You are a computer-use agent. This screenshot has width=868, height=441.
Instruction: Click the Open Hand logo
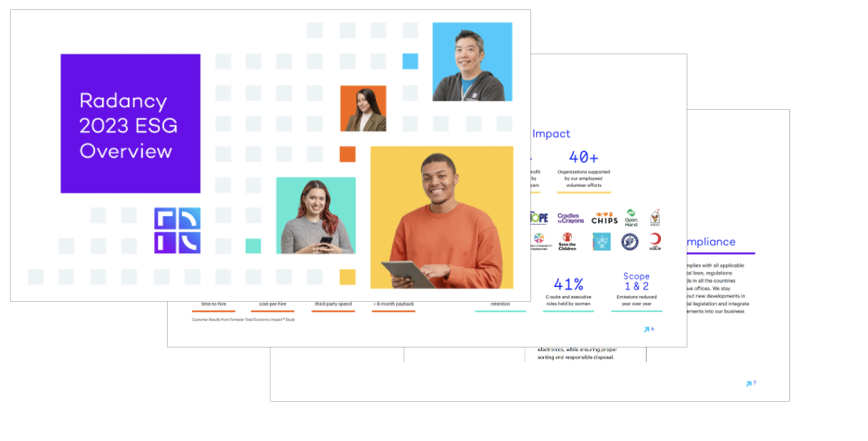click(631, 217)
